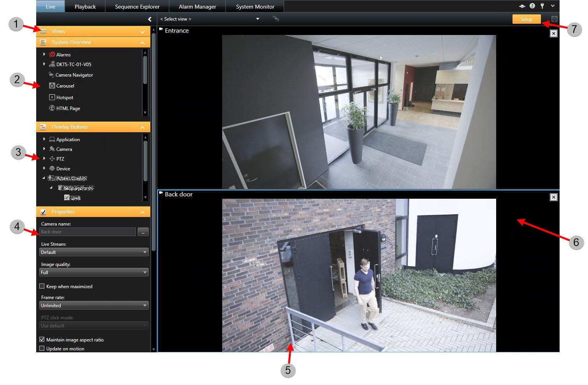Switch to the Playback tab
The width and height of the screenshot is (588, 385).
coord(85,7)
